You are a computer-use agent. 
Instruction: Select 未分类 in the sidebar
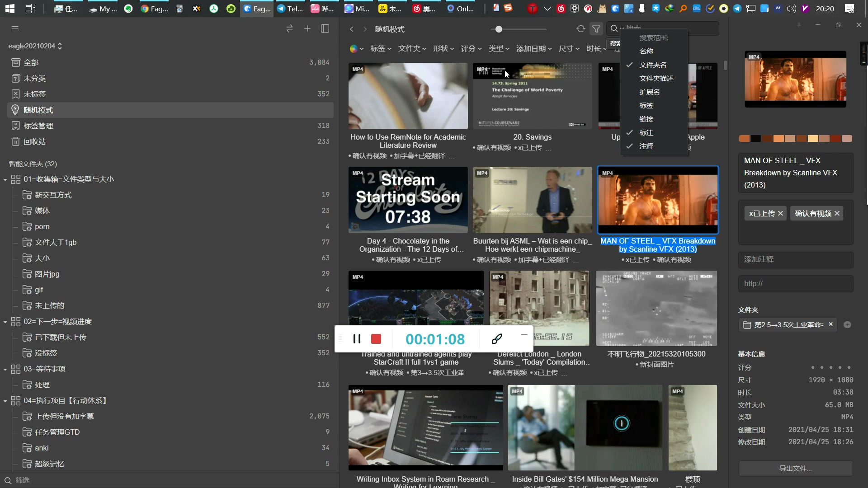[x=170, y=78]
